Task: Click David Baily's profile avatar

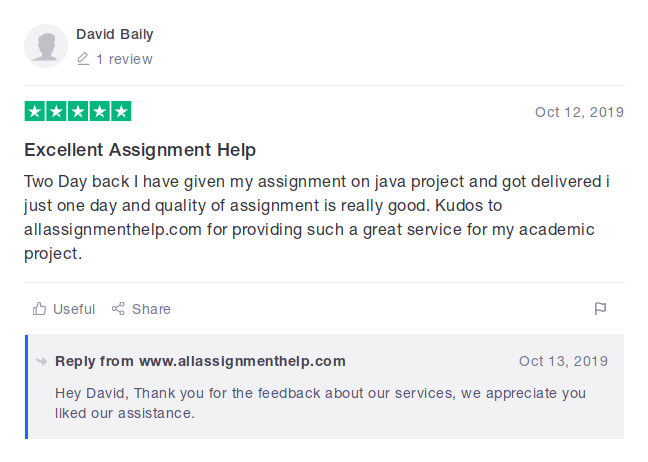Action: [x=46, y=46]
